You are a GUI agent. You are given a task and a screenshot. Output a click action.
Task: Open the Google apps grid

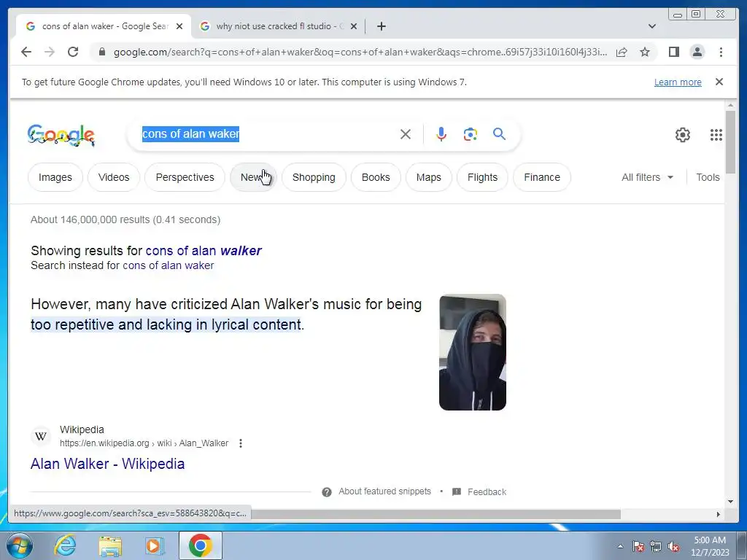click(x=716, y=135)
